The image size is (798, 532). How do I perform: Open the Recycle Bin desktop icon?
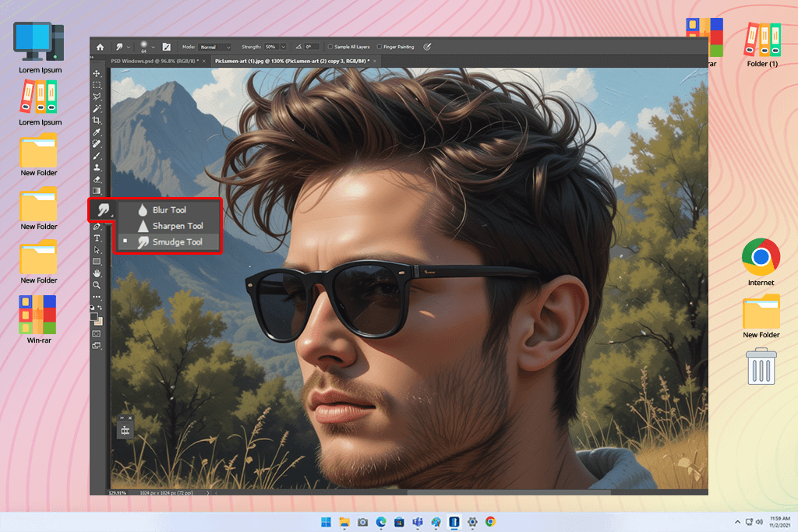(x=761, y=366)
